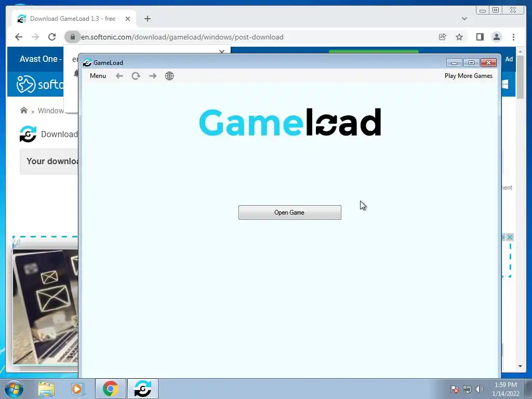Open the Windows Start menu
This screenshot has width=532, height=399.
[x=14, y=389]
